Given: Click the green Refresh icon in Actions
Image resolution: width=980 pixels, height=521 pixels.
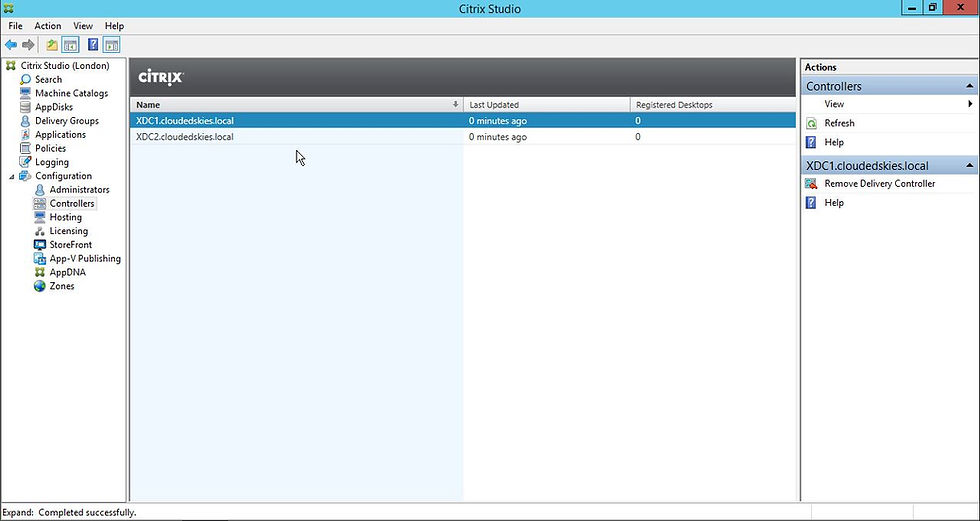Looking at the screenshot, I should point(811,124).
